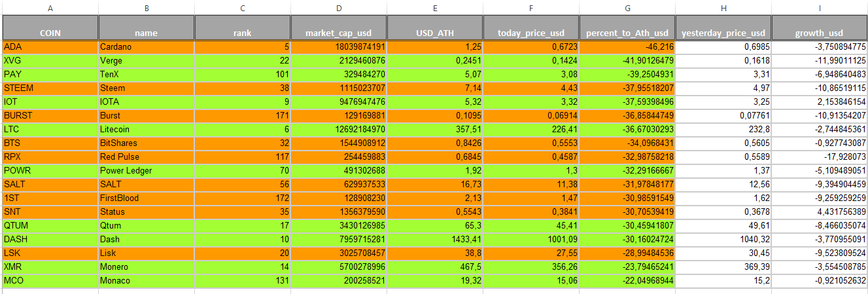The width and height of the screenshot is (868, 294).
Task: Select growth cell -17,928073
Action: pos(820,157)
